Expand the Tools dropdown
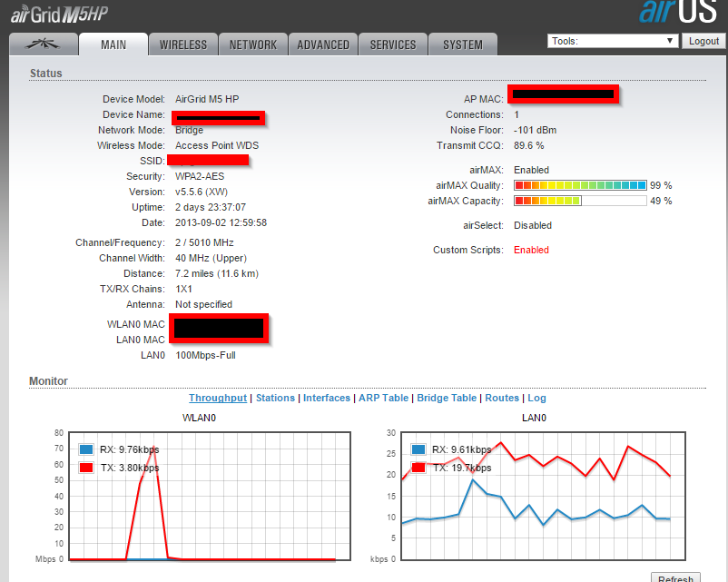 coord(613,41)
